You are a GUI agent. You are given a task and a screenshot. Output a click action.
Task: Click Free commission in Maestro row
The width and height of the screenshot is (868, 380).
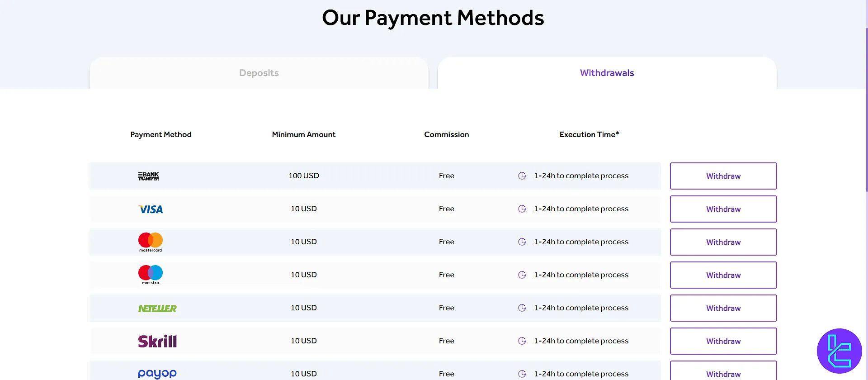[x=447, y=275]
